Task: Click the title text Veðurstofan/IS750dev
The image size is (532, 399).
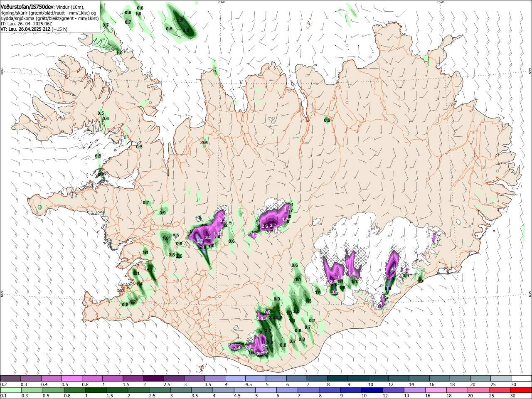Action: coord(27,7)
